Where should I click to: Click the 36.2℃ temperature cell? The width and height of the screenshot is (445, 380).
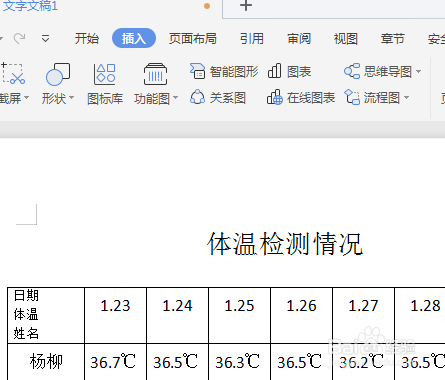click(x=363, y=362)
